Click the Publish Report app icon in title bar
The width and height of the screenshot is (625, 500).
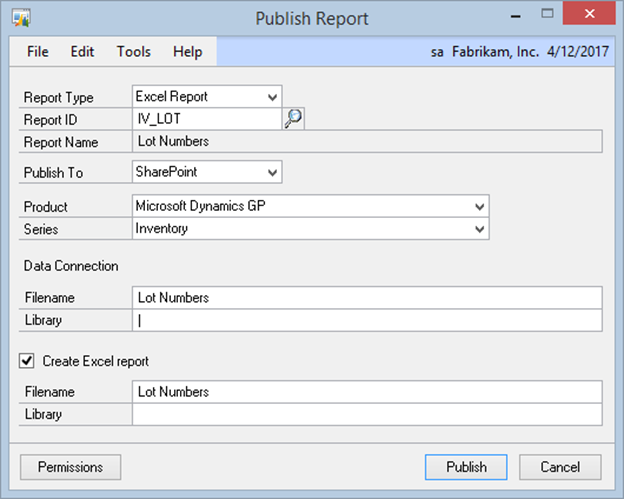(x=21, y=18)
